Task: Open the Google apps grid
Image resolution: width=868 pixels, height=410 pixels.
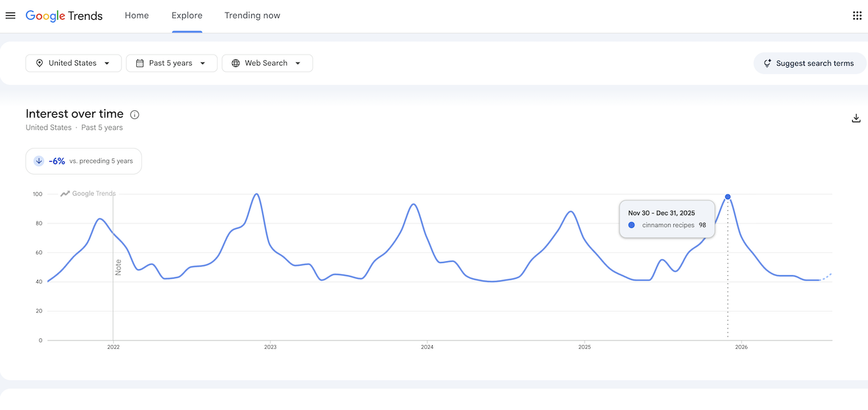Action: click(x=857, y=16)
